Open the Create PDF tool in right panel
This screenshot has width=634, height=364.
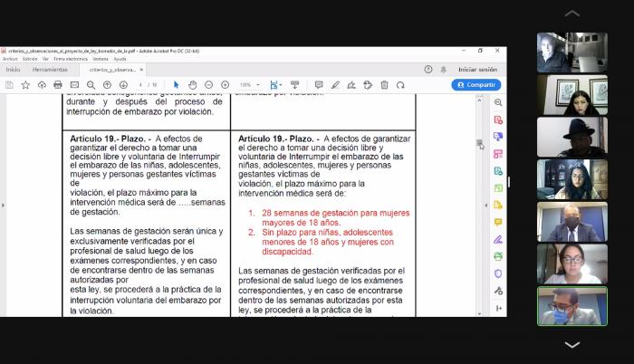[498, 120]
